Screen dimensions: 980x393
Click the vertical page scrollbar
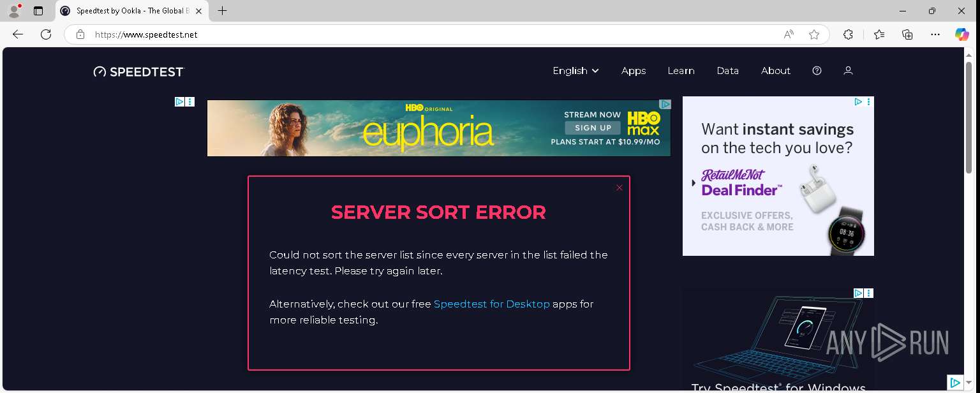pos(969,118)
